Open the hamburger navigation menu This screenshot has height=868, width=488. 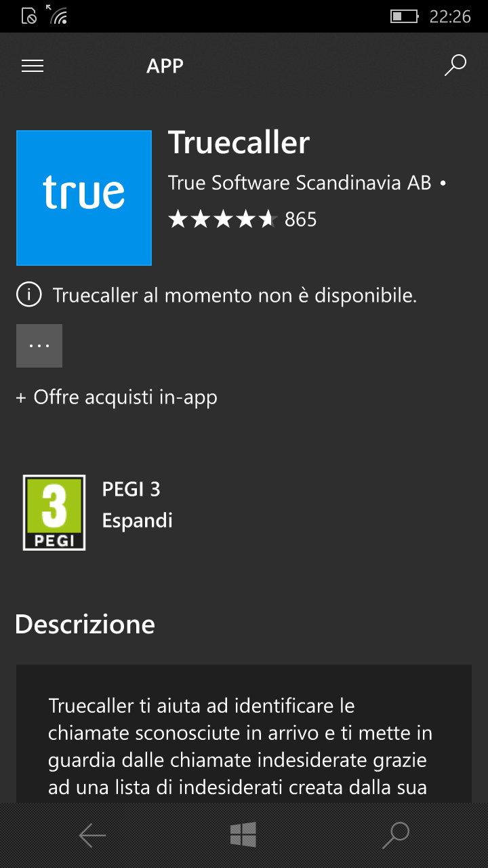[x=33, y=66]
